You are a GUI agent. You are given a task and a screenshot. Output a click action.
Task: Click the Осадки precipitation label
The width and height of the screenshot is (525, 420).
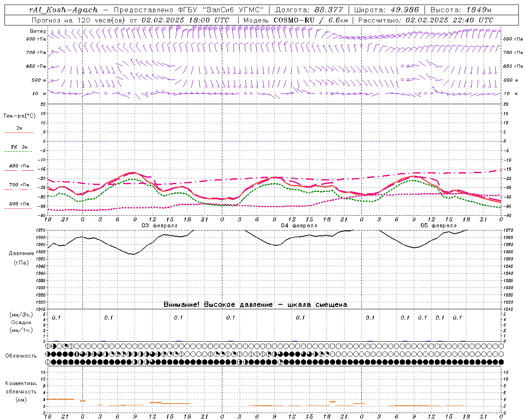(x=21, y=323)
